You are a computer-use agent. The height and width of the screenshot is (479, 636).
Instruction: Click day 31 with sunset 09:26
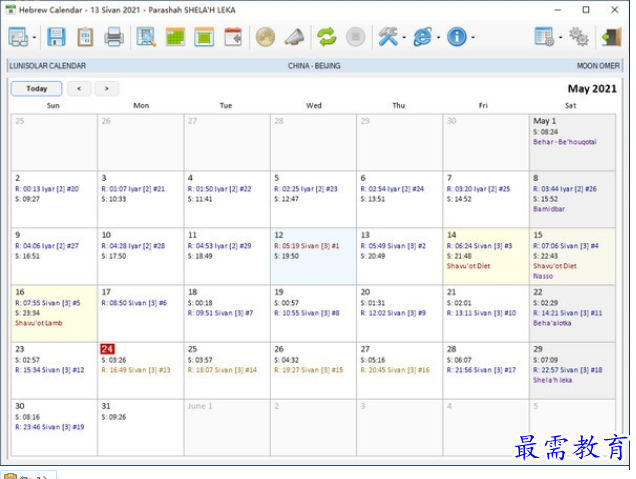140,427
